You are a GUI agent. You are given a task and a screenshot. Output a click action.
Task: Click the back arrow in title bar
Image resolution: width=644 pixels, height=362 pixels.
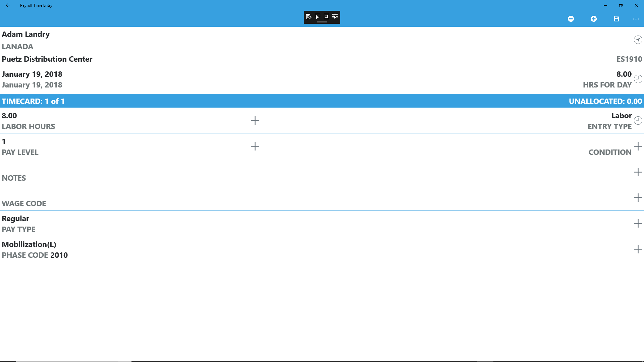[x=8, y=5]
